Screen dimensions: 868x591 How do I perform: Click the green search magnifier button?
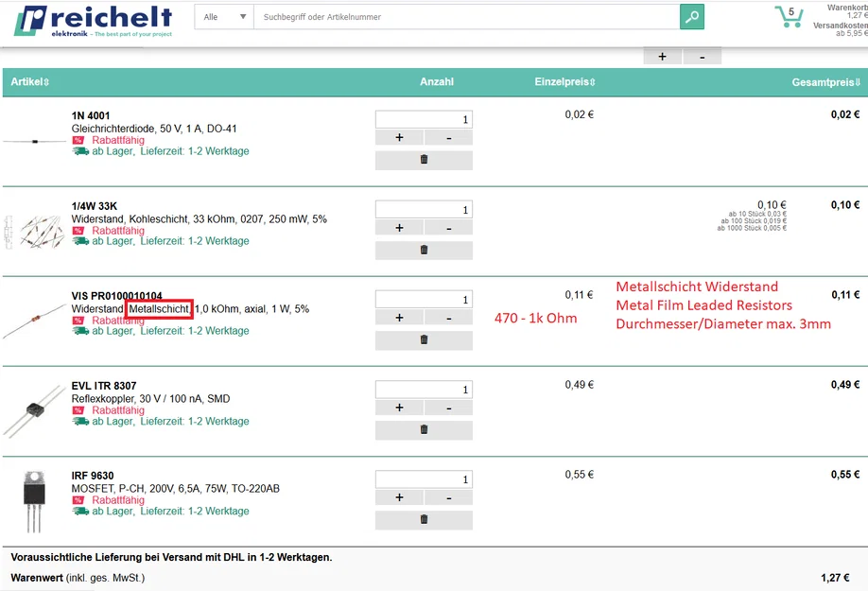pos(692,17)
